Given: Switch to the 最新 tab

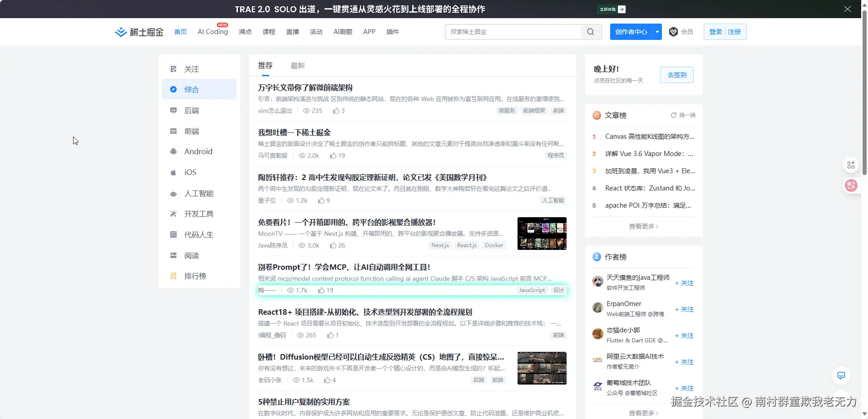Looking at the screenshot, I should tap(297, 66).
